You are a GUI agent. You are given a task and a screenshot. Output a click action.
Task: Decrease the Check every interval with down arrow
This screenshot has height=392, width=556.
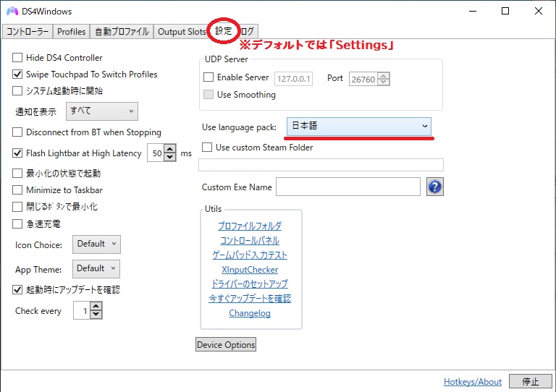point(96,315)
